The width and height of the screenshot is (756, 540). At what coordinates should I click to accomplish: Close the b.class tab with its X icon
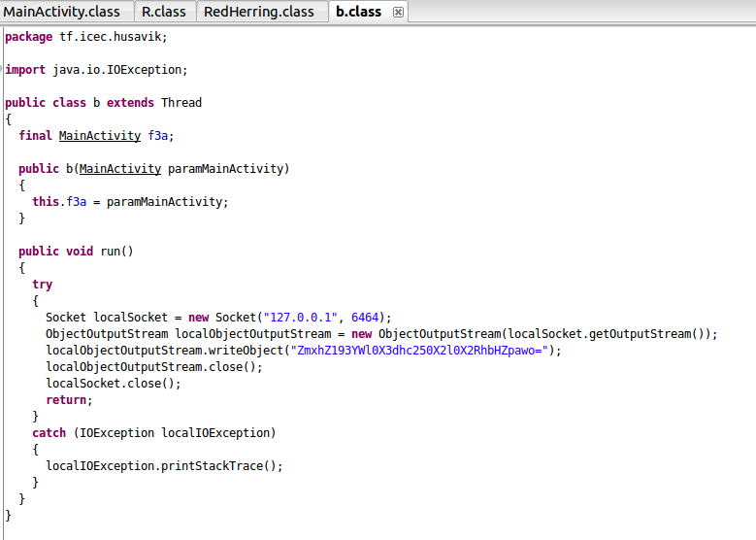click(x=398, y=13)
